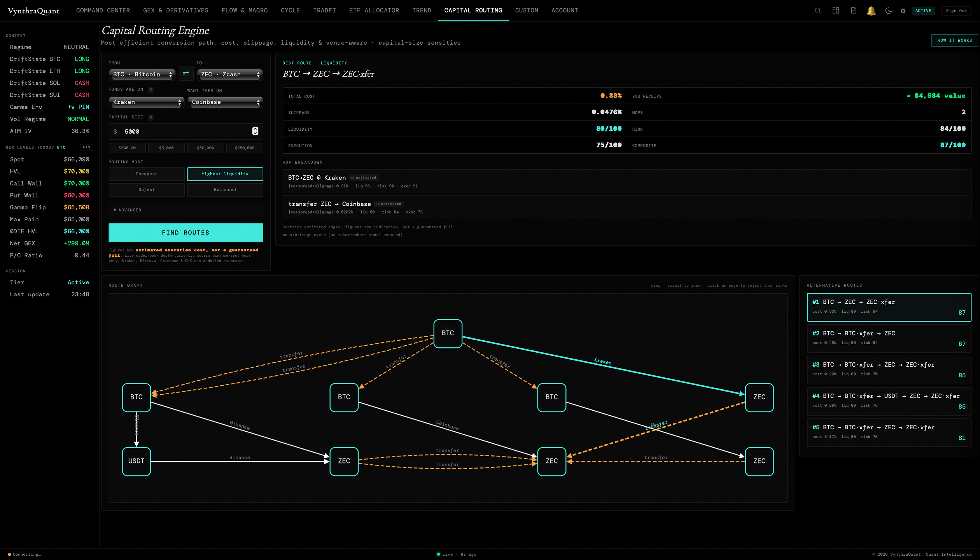The image size is (980, 560).
Task: Choose the $250,000 capital preset
Action: 245,148
